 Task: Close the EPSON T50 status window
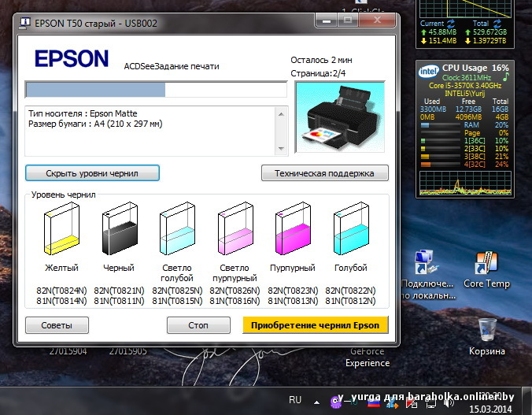(x=377, y=20)
